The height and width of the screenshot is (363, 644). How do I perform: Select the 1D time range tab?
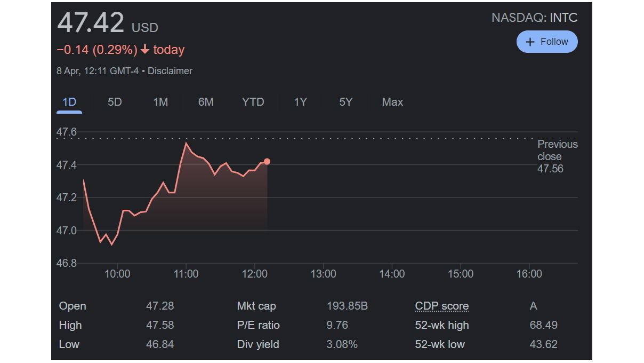pos(69,102)
